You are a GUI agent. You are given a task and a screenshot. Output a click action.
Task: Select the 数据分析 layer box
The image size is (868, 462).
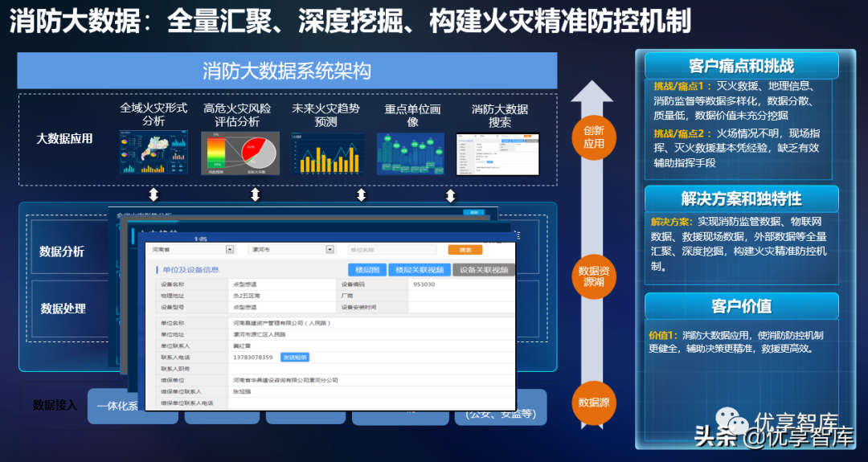point(62,251)
